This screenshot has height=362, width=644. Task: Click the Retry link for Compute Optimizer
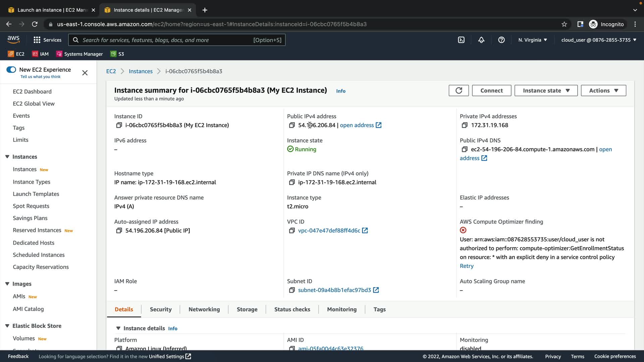pos(466,266)
